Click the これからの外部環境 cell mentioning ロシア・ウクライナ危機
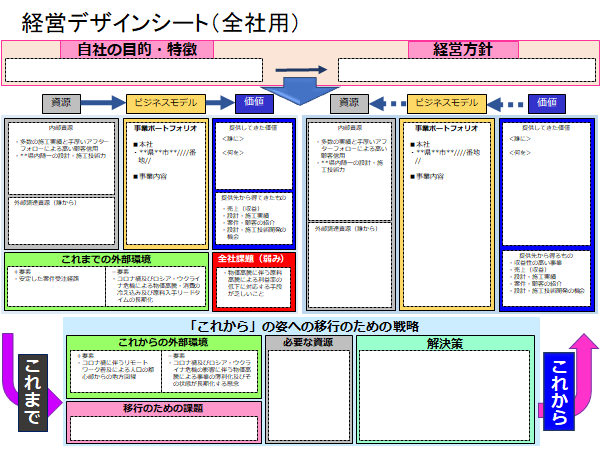This screenshot has width=600, height=450. [x=210, y=372]
